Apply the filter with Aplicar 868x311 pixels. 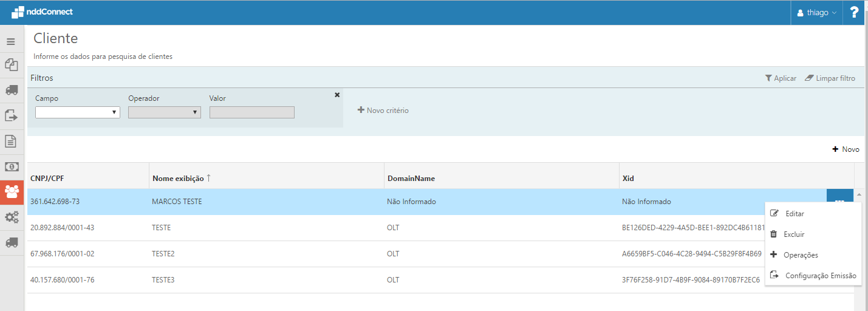coord(781,78)
